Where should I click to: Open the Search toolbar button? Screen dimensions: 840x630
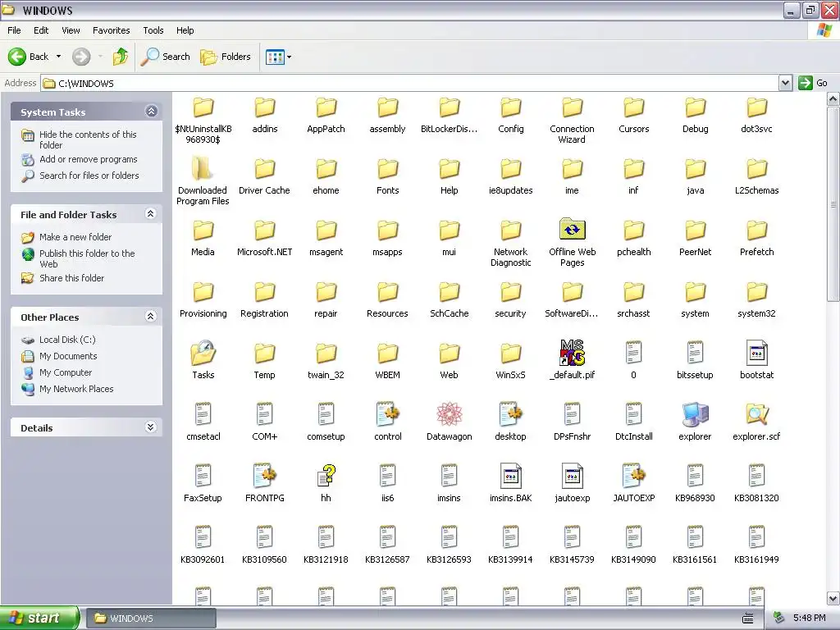(x=165, y=57)
